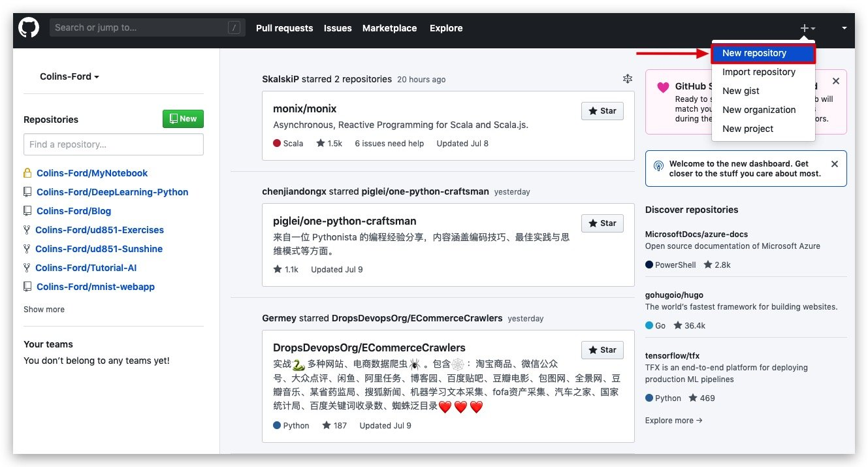Screen dimensions: 868x467
Task: Star piglei/one-python-craftsman repository
Action: (602, 223)
